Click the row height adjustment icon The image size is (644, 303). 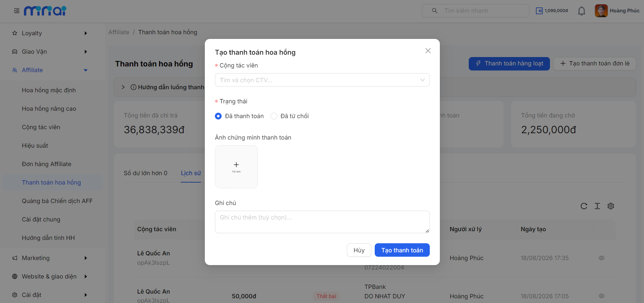point(597,206)
